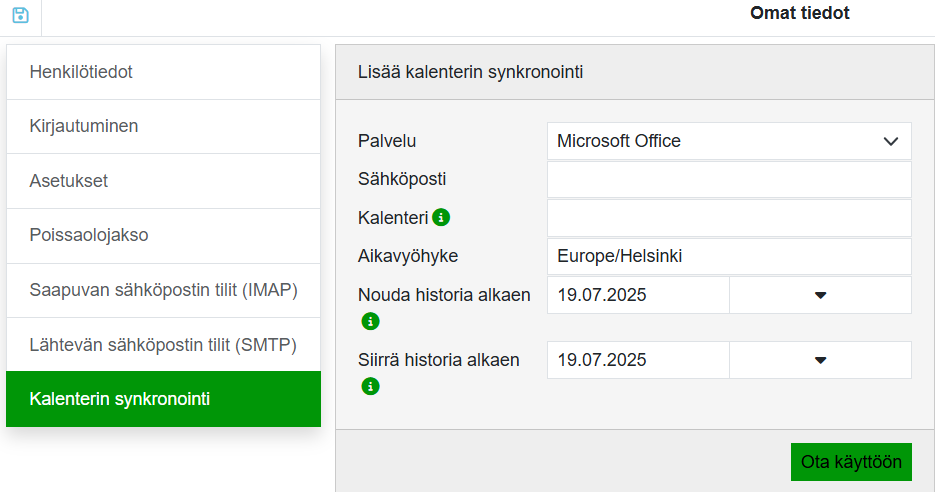Open Lähtevän sähköpostin tilit (SMTP)
This screenshot has height=492, width=935.
[x=163, y=345]
